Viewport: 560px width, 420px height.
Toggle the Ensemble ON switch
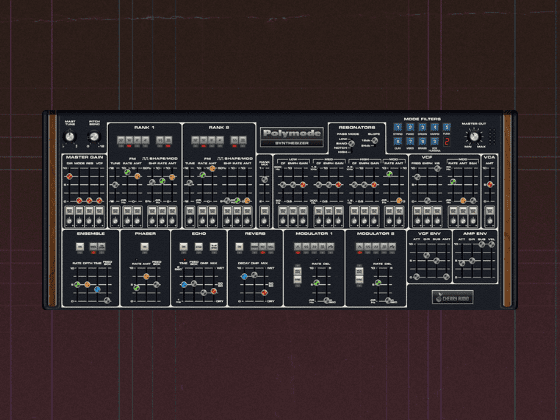click(80, 246)
